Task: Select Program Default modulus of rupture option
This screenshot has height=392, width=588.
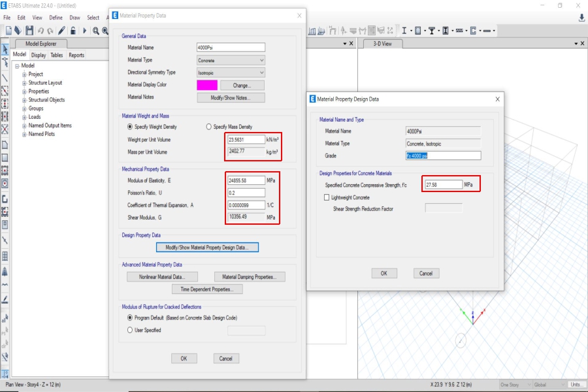Action: click(x=130, y=318)
